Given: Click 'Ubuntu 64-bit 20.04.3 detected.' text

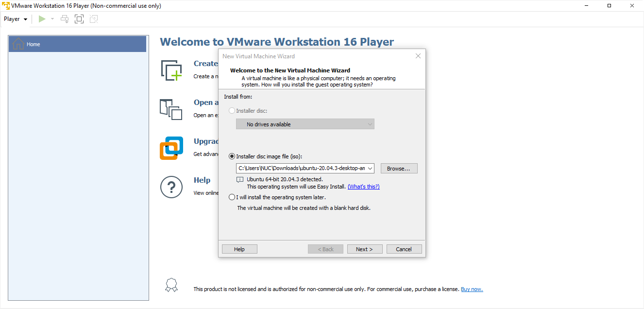Looking at the screenshot, I should point(285,179).
